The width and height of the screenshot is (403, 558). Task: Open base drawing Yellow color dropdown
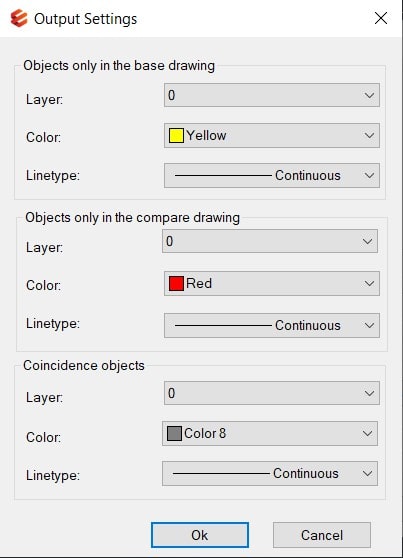click(x=272, y=136)
